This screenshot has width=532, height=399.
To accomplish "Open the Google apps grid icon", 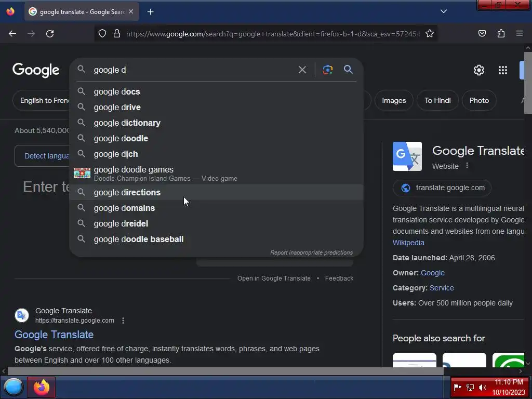I will pyautogui.click(x=503, y=70).
